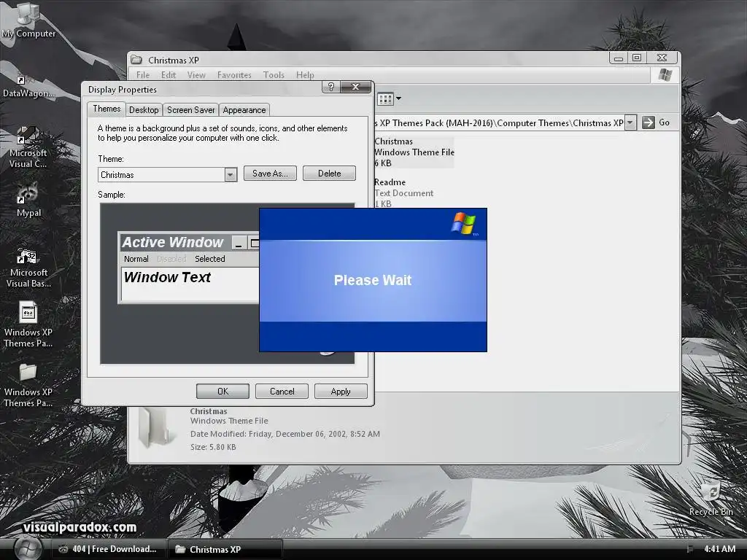The height and width of the screenshot is (560, 747).
Task: Click OK in Display Properties
Action: coord(222,392)
